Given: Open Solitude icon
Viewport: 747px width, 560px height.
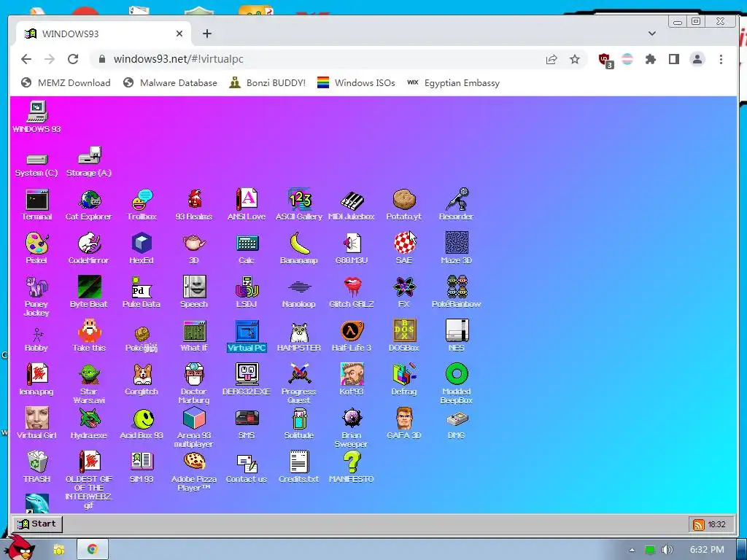Looking at the screenshot, I should (x=298, y=424).
